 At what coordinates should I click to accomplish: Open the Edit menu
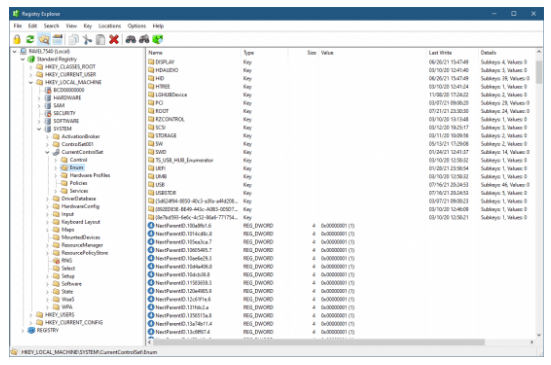click(33, 26)
